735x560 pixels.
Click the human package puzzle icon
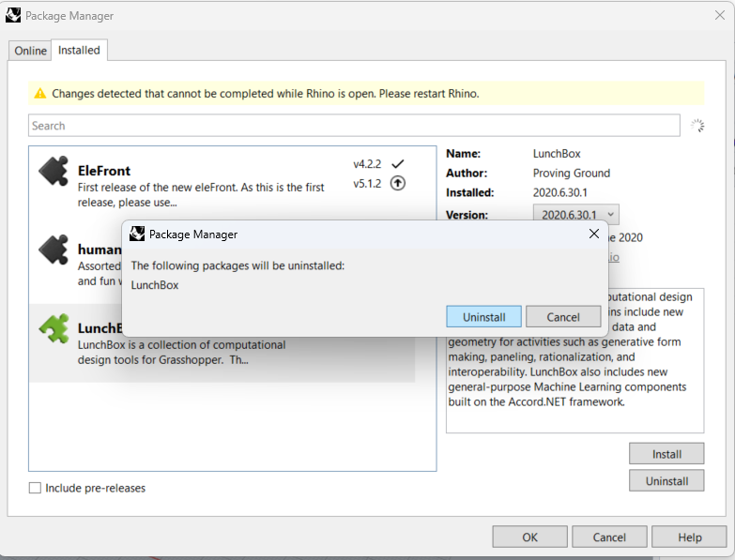tap(54, 250)
